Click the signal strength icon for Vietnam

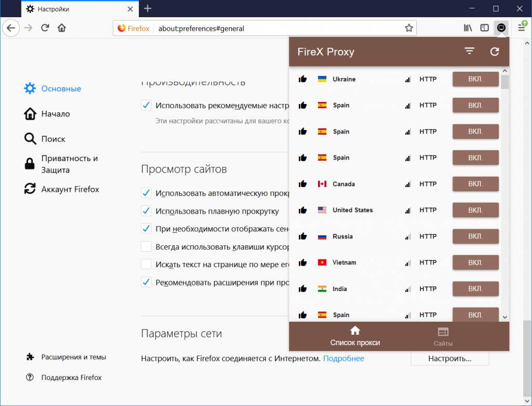pos(408,263)
